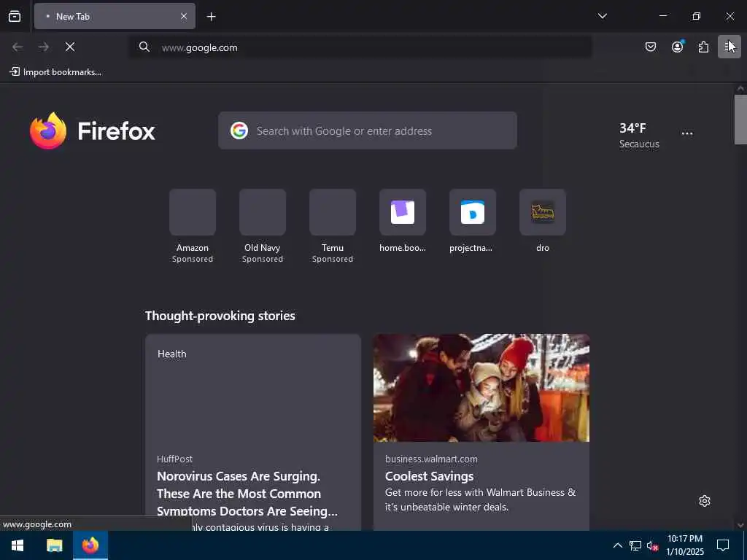The height and width of the screenshot is (560, 747).
Task: Go back using the back arrow
Action: point(18,47)
